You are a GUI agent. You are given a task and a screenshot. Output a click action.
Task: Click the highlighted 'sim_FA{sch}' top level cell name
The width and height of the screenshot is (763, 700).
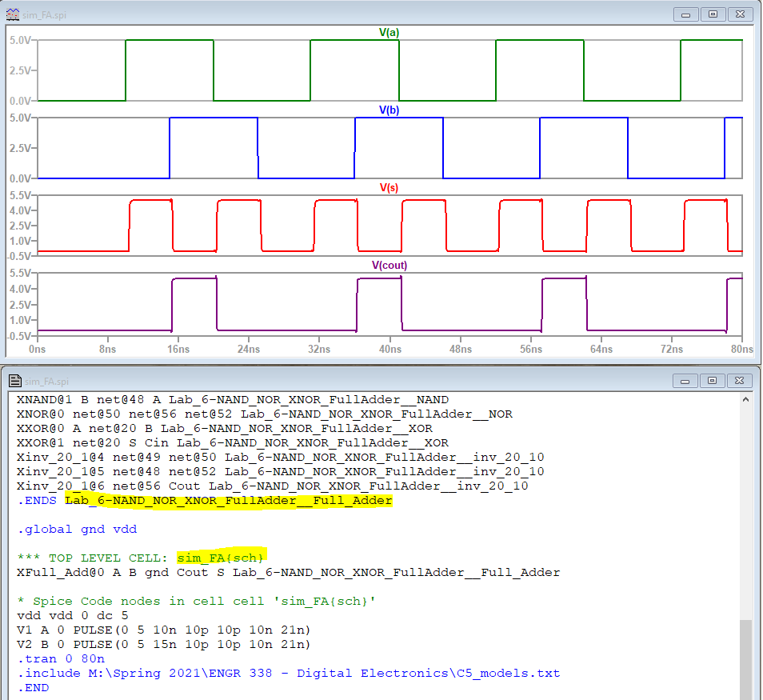coord(221,558)
